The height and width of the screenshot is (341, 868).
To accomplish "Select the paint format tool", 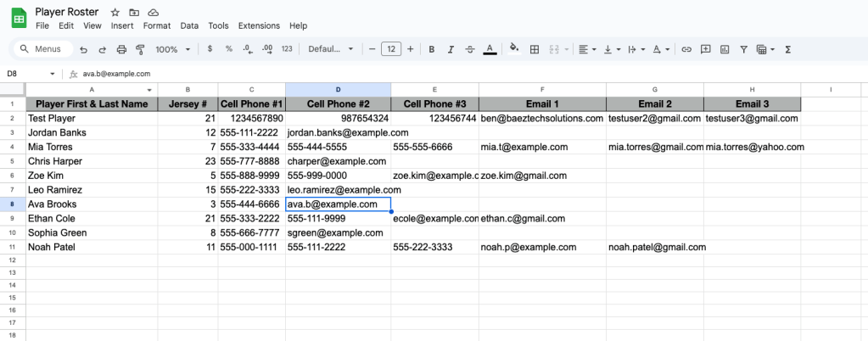I will click(140, 49).
